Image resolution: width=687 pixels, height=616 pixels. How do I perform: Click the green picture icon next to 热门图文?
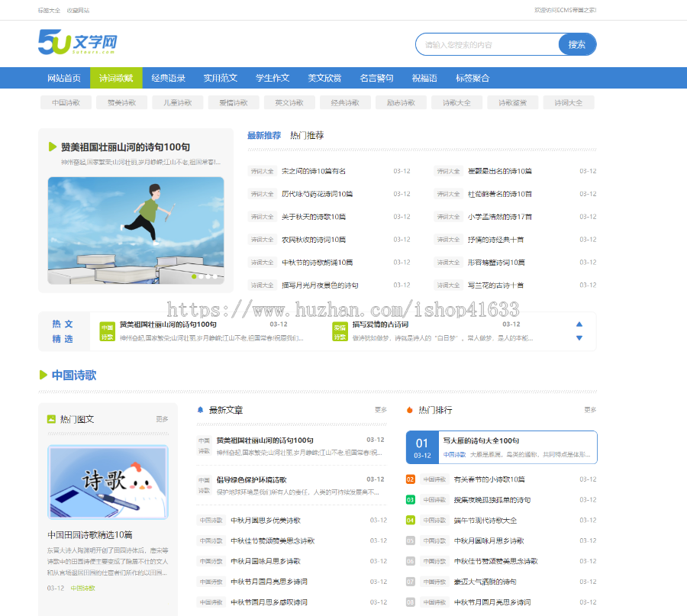(x=51, y=419)
